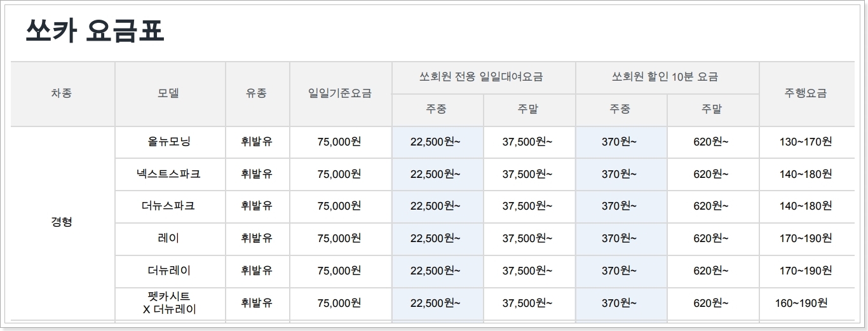Click 75,000원 in the 펫카시트 row
The width and height of the screenshot is (868, 331).
point(339,303)
